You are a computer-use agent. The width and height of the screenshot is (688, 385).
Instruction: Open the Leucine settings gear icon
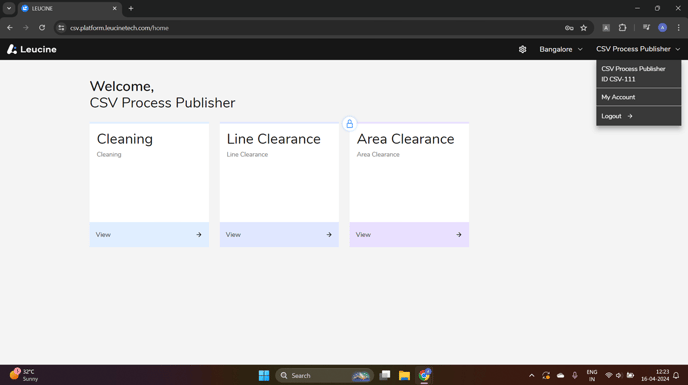click(522, 49)
